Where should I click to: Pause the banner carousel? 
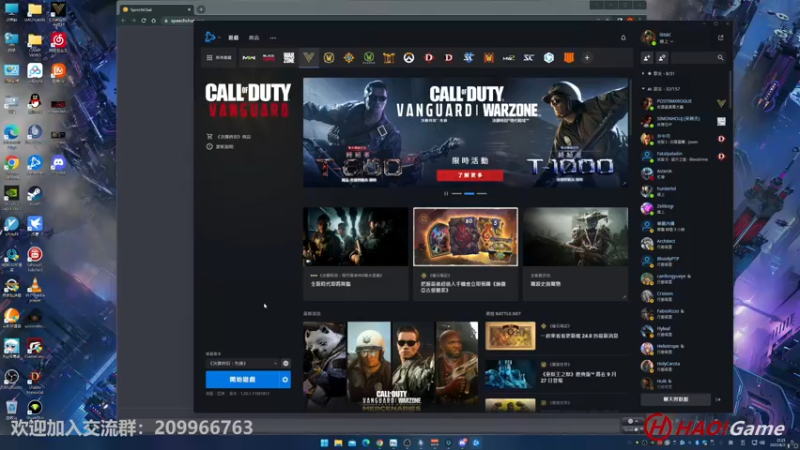point(446,193)
